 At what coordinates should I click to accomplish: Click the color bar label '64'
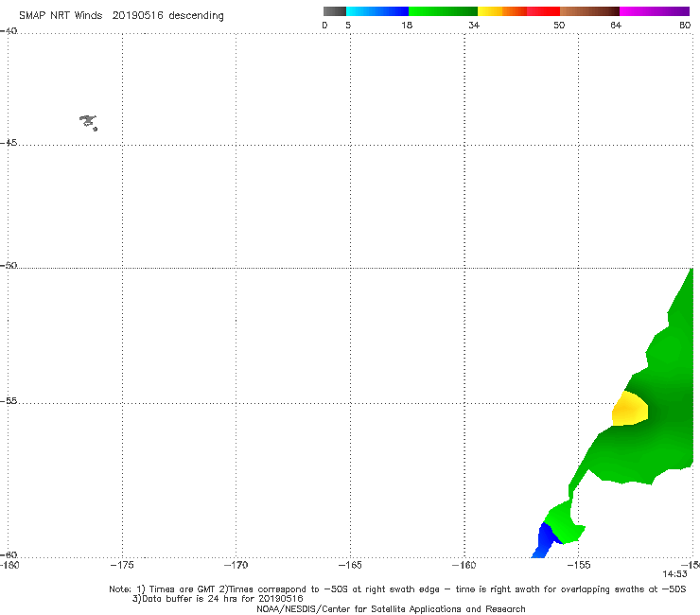pos(616,25)
